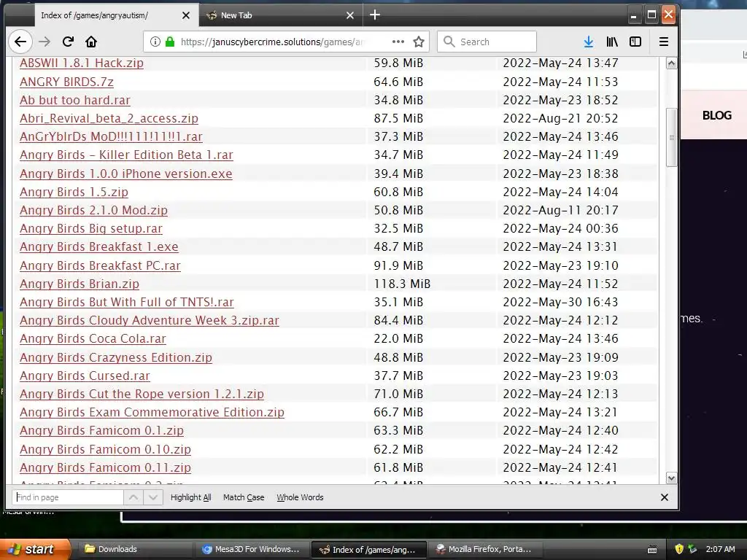Close the find in page bar
This screenshot has width=747, height=560.
tap(665, 497)
